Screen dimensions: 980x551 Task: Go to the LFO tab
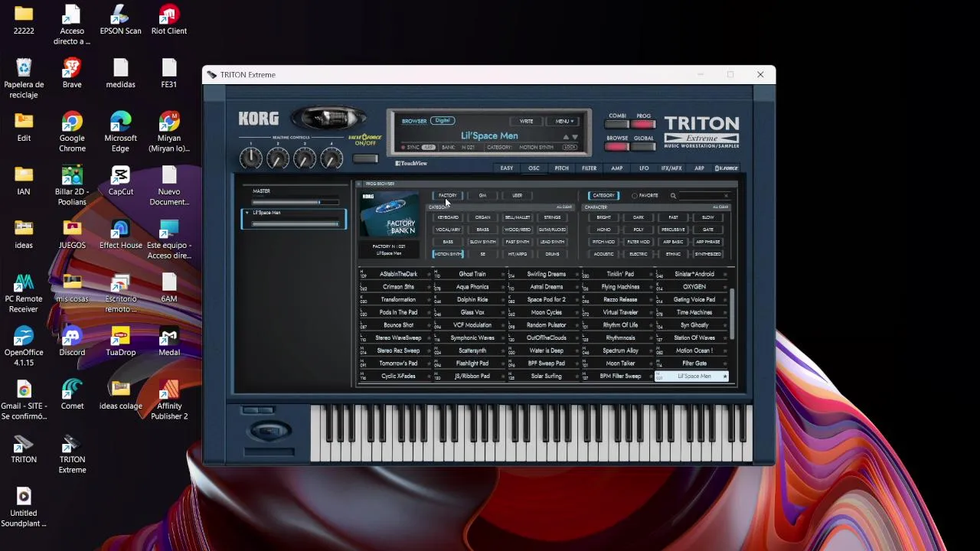644,168
